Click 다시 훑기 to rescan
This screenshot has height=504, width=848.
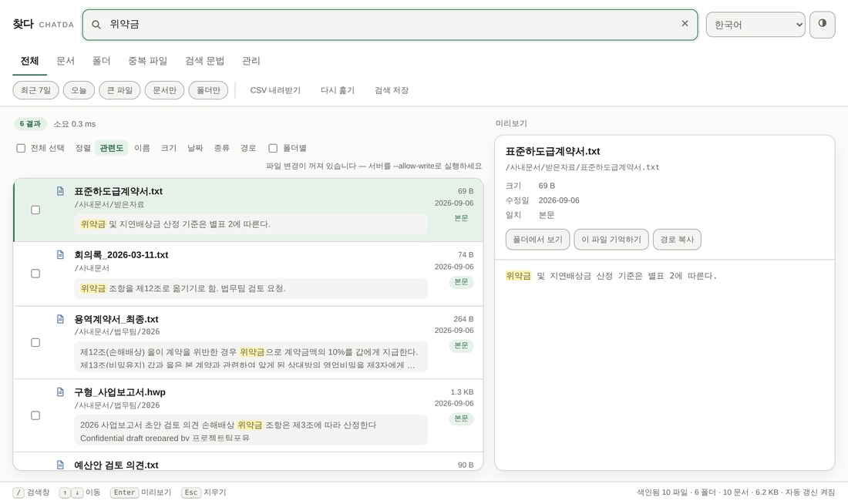338,90
